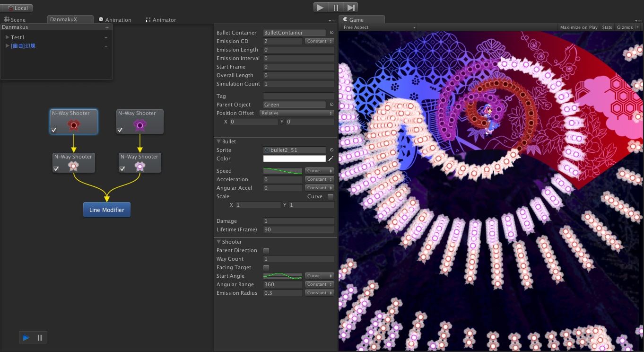The height and width of the screenshot is (352, 644).
Task: Click the Step frame button in top toolbar
Action: pos(351,8)
